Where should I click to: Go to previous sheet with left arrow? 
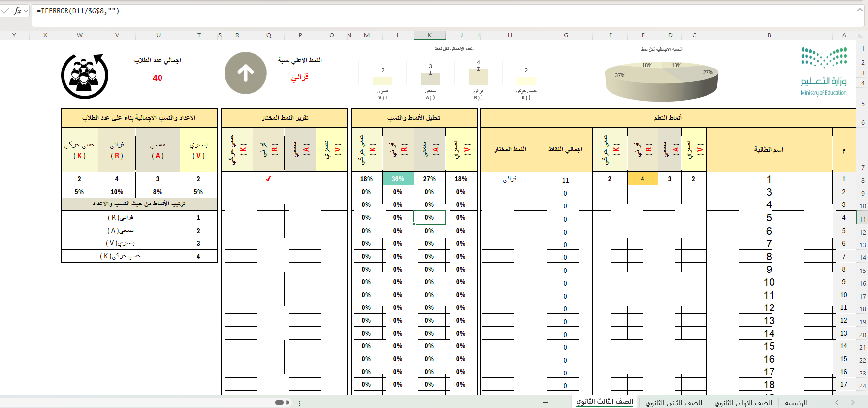tap(836, 403)
